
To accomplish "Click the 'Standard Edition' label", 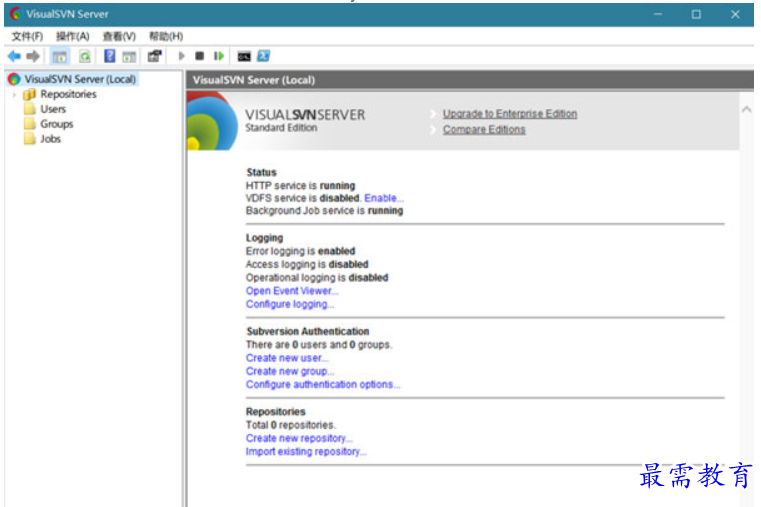I will click(281, 128).
